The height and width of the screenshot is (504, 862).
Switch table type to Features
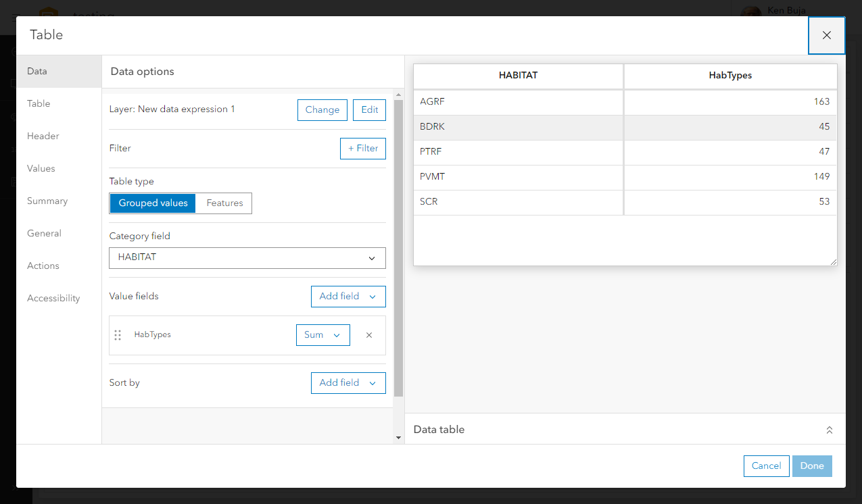click(x=224, y=203)
